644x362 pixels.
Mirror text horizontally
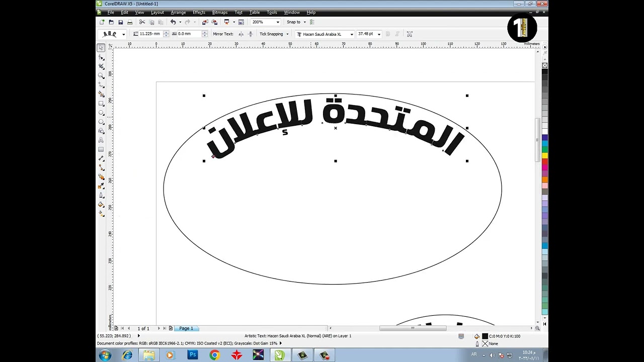(241, 34)
